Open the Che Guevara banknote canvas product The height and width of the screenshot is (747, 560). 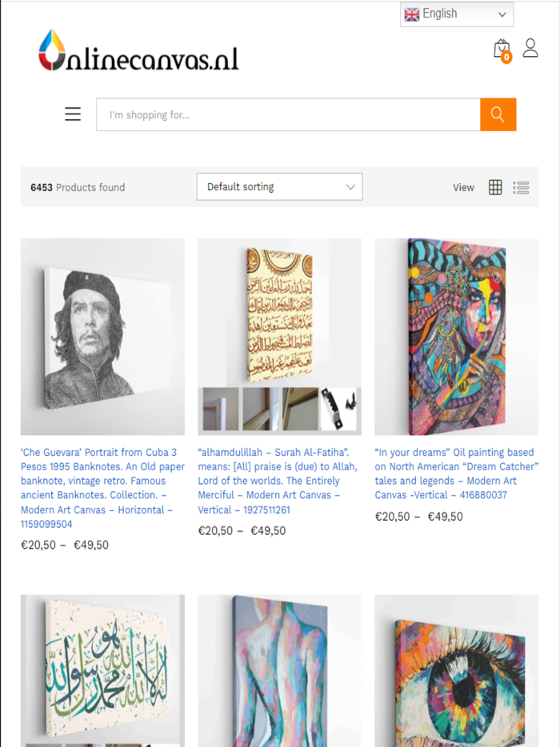(x=102, y=481)
